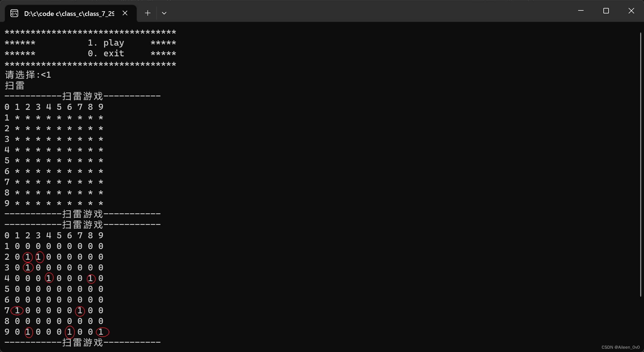The width and height of the screenshot is (644, 352).
Task: Click the topmost 扫雷游戏 header line
Action: 82,96
